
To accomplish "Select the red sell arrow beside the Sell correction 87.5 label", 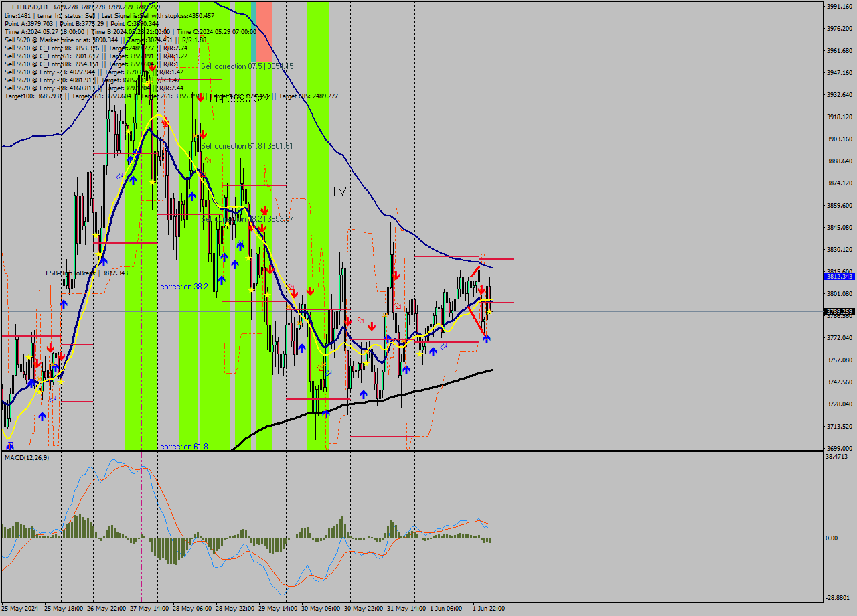I will click(152, 68).
